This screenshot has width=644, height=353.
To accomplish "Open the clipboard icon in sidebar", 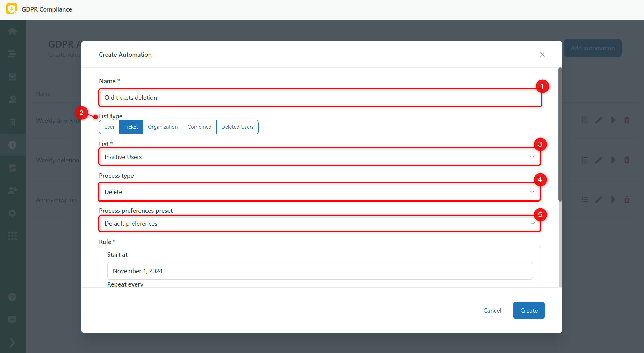I will (x=12, y=122).
